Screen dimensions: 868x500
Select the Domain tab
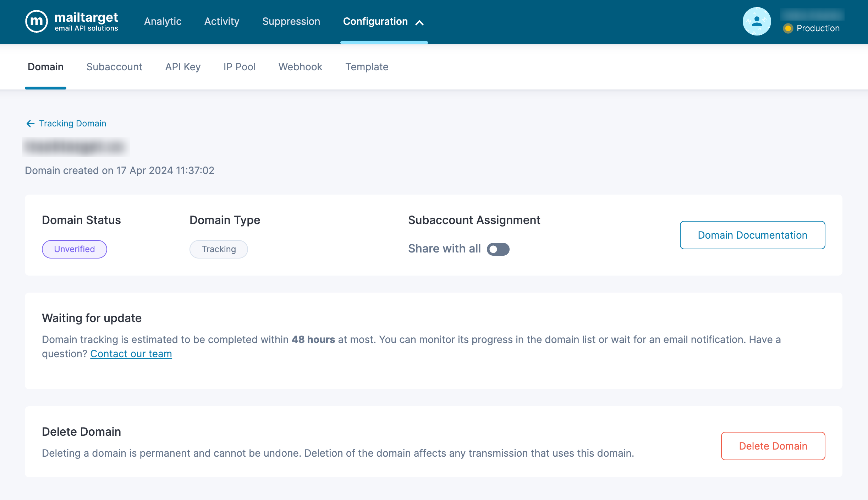coord(45,67)
